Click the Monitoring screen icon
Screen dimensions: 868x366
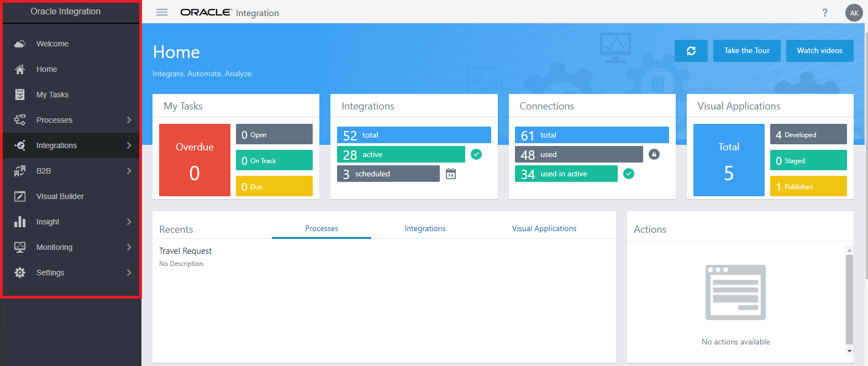(x=20, y=247)
